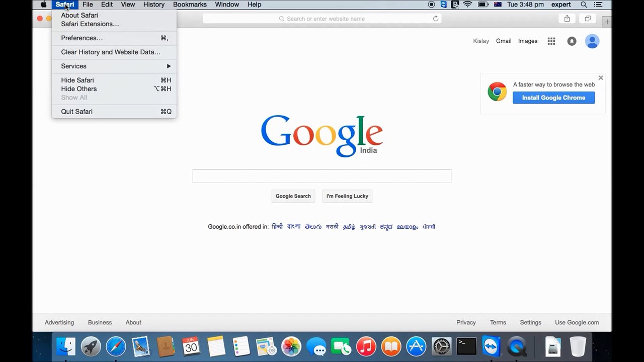Viewport: 644px width, 362px height.
Task: Open Spotlight search magnifier in menu bar
Action: click(584, 5)
